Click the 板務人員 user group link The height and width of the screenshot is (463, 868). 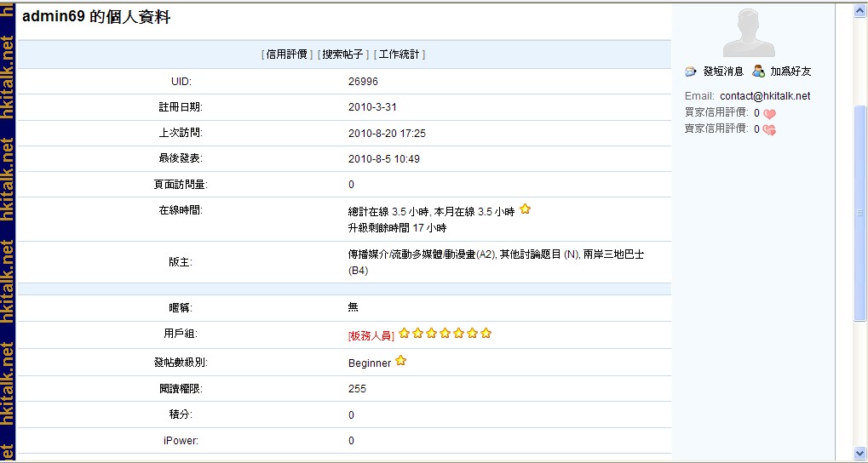click(x=371, y=335)
